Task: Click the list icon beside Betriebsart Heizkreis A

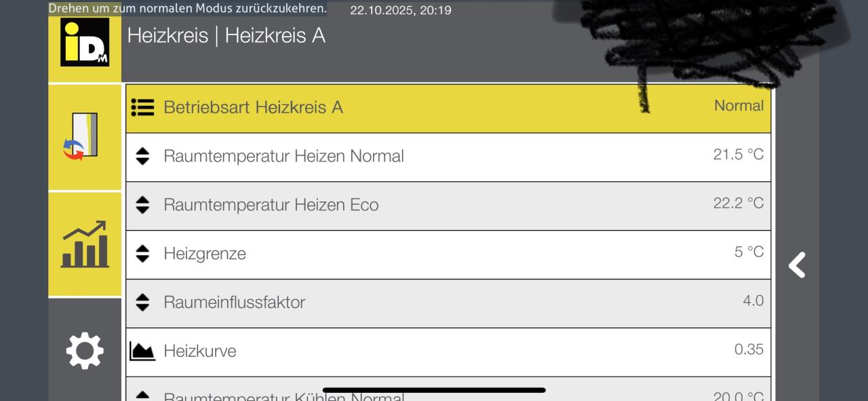Action: [x=142, y=107]
